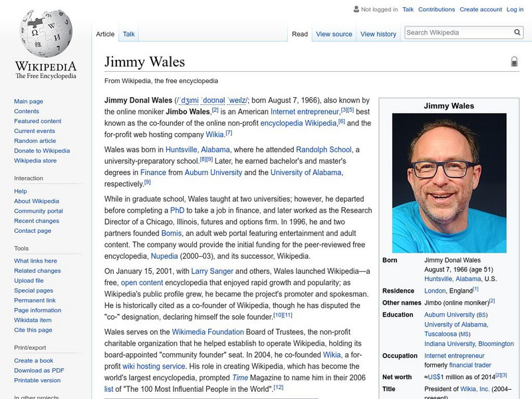The width and height of the screenshot is (532, 399).
Task: Open the Wikidata item link
Action: pos(33,320)
